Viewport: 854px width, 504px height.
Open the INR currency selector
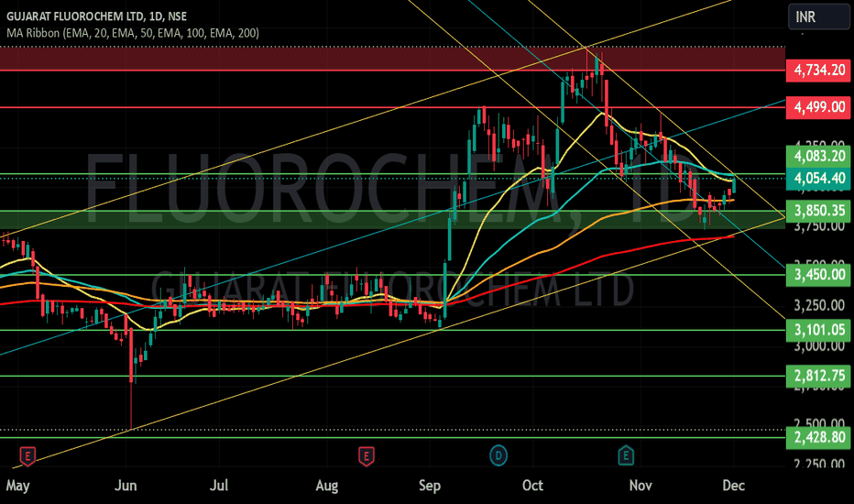pyautogui.click(x=818, y=16)
